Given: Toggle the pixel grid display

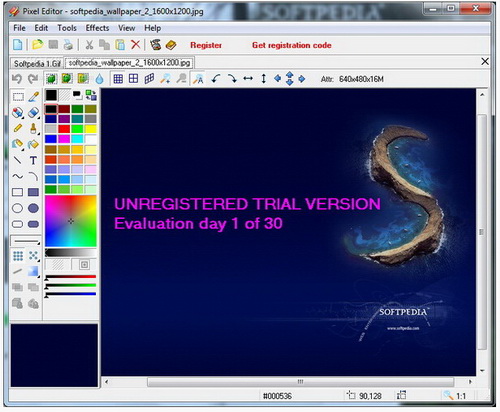Looking at the screenshot, I should pyautogui.click(x=118, y=79).
